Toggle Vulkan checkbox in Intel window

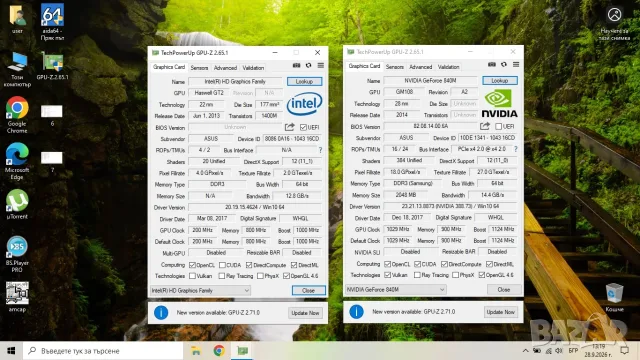coord(193,276)
